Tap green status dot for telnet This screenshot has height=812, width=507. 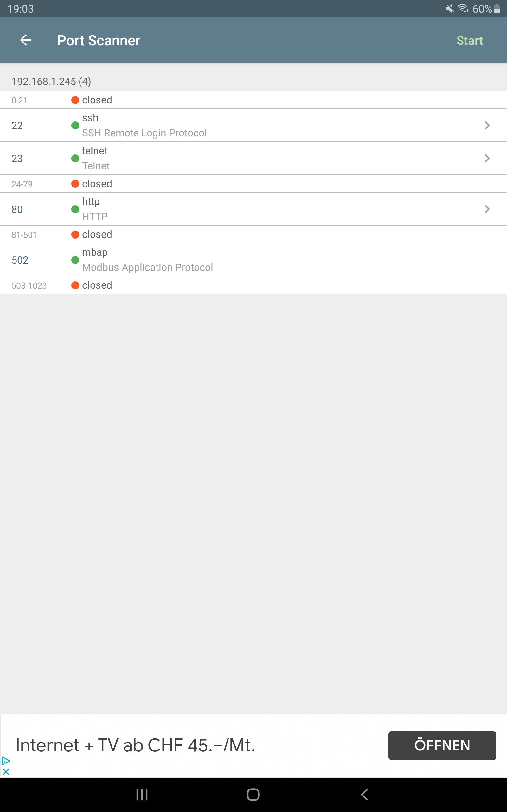75,158
